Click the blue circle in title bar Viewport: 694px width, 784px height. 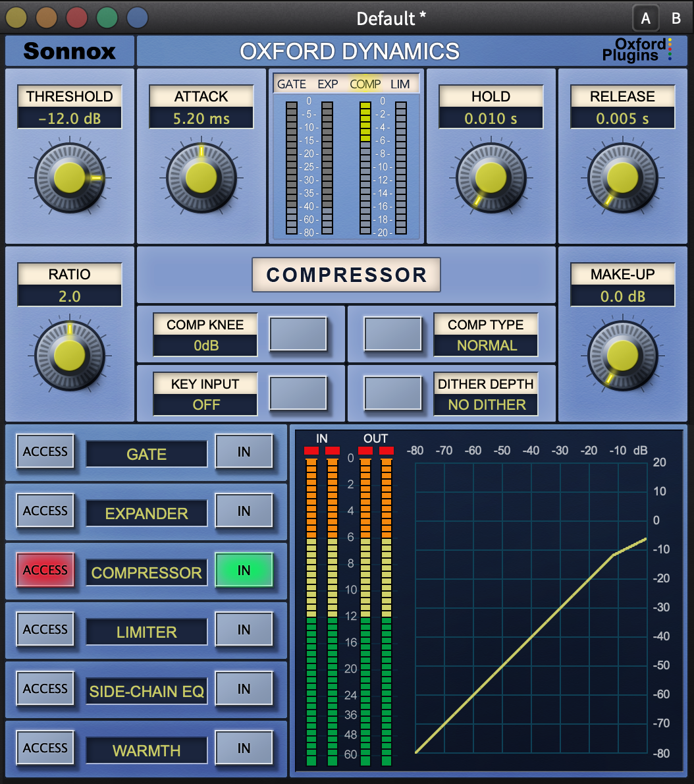click(137, 18)
